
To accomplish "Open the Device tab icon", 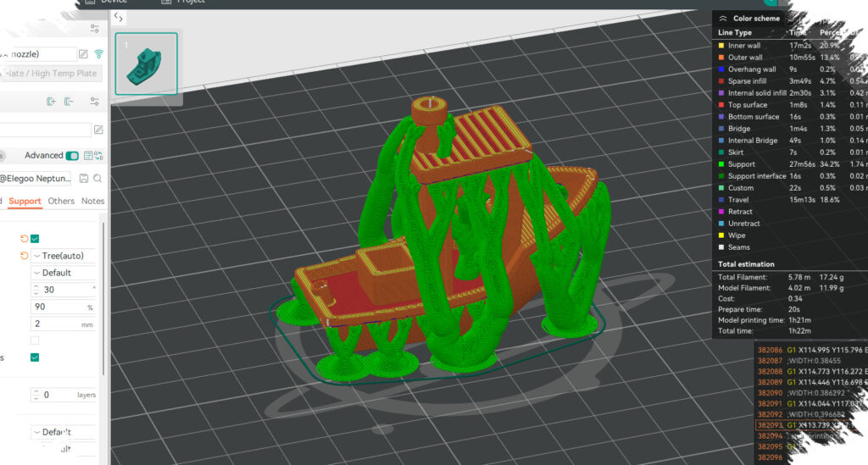I will click(x=90, y=2).
